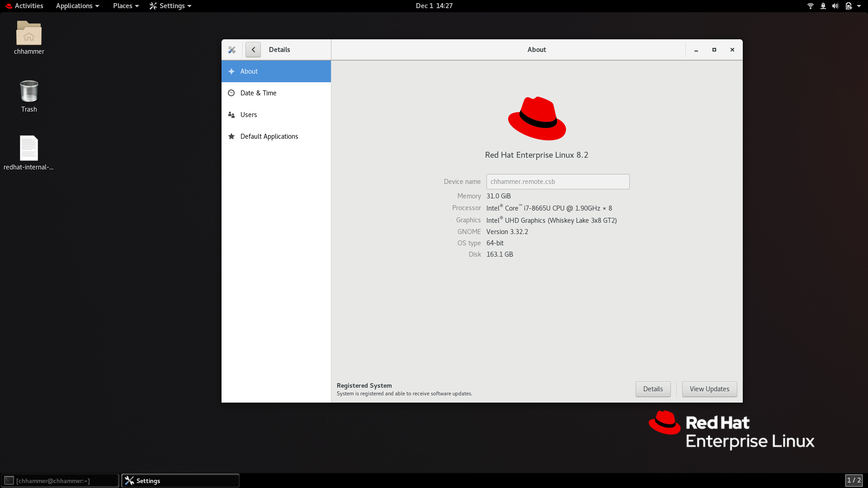Screen dimensions: 868x488
Task: Click the About sparkle icon
Action: point(231,71)
